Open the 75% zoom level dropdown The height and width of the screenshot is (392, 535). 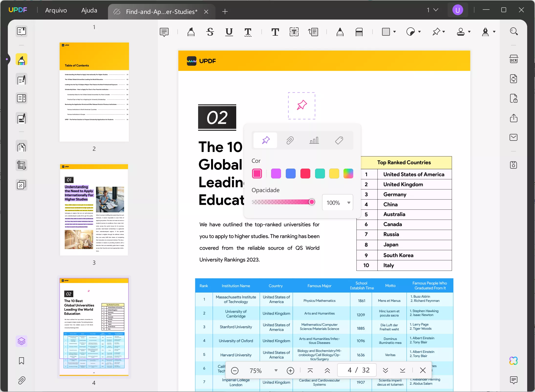click(x=276, y=370)
